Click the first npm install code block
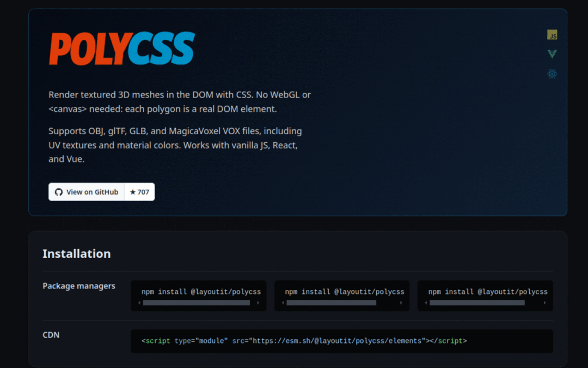The image size is (588, 368). [x=198, y=295]
